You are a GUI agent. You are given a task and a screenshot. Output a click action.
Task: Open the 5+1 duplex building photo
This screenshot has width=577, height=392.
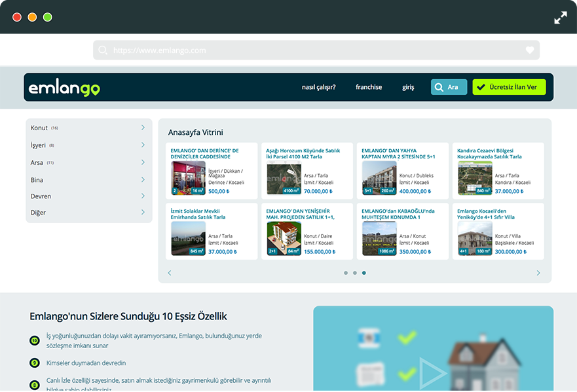point(379,178)
